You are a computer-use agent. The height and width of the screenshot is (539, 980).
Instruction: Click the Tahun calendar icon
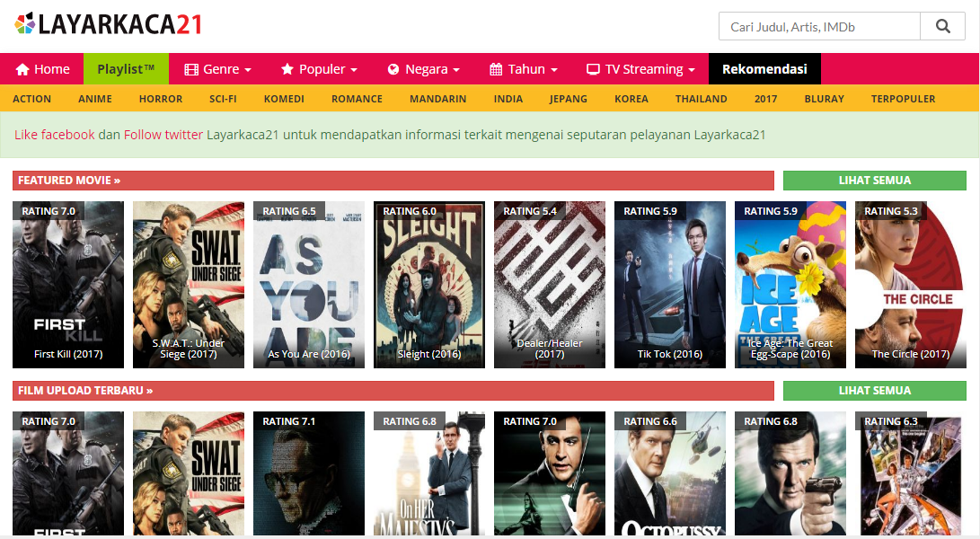pyautogui.click(x=496, y=69)
